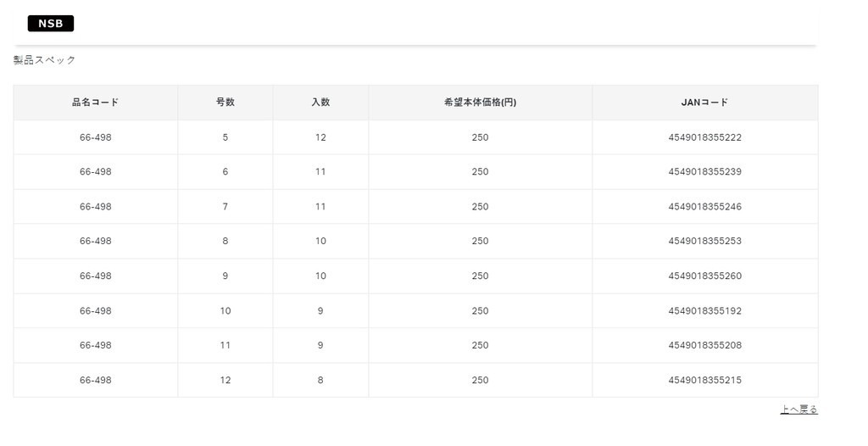
Task: Click the 号数 value 7 cell
Action: click(225, 207)
